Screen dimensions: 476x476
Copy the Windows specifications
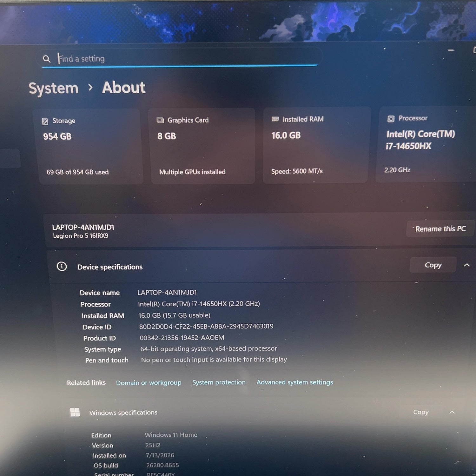pyautogui.click(x=421, y=412)
